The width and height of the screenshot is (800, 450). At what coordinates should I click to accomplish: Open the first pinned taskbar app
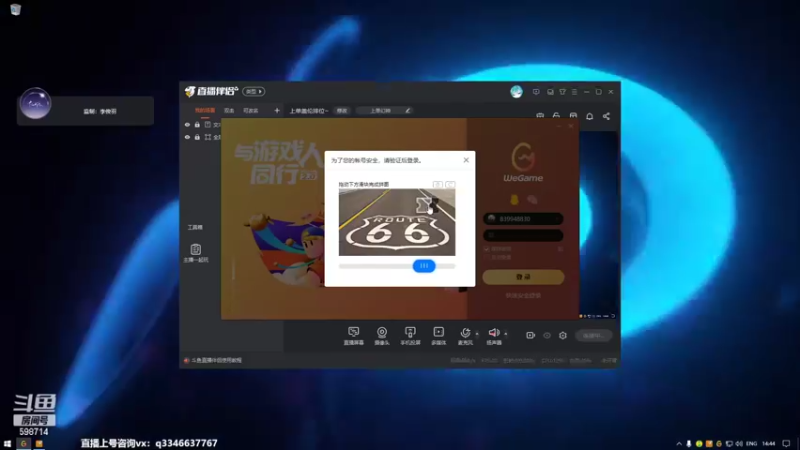click(23, 444)
